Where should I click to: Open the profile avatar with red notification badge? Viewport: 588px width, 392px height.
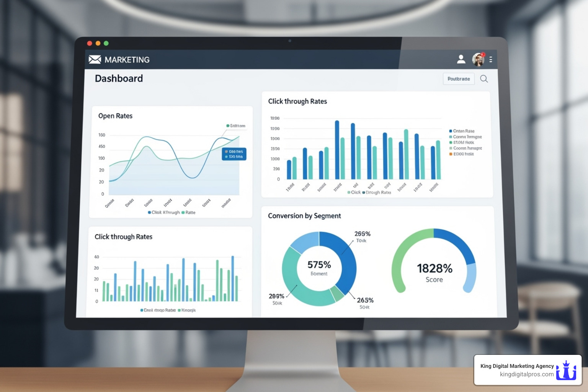pyautogui.click(x=478, y=59)
